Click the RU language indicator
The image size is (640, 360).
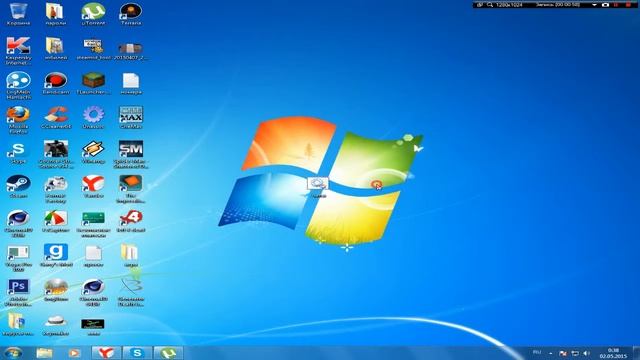tap(537, 352)
